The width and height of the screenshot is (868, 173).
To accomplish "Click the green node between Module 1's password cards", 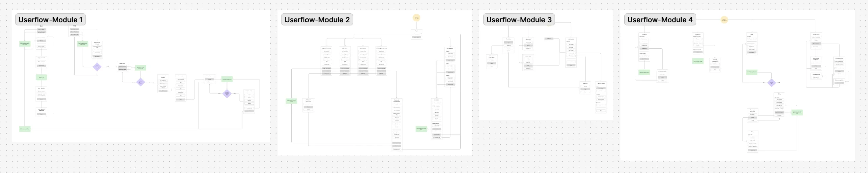I will point(41,77).
